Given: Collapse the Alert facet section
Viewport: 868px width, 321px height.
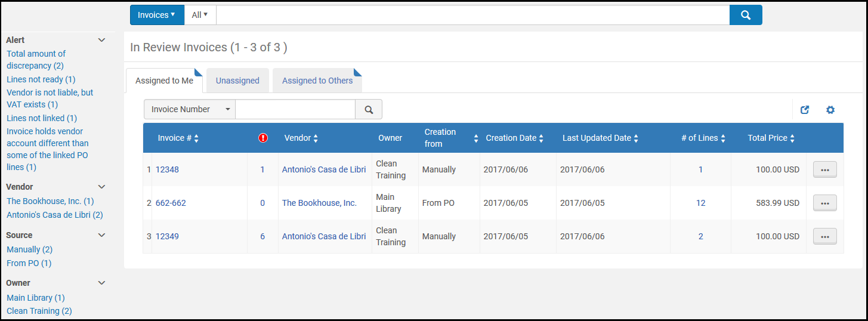Looking at the screenshot, I should tap(101, 40).
